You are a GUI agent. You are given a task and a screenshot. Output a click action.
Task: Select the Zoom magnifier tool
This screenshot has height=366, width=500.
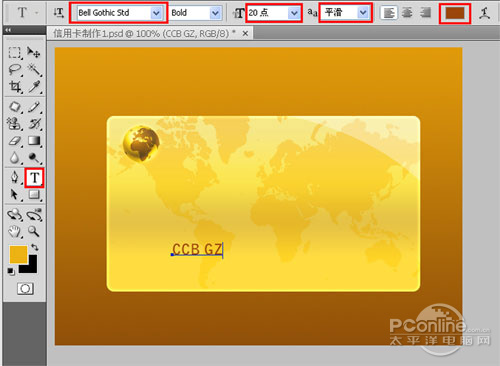click(x=34, y=231)
